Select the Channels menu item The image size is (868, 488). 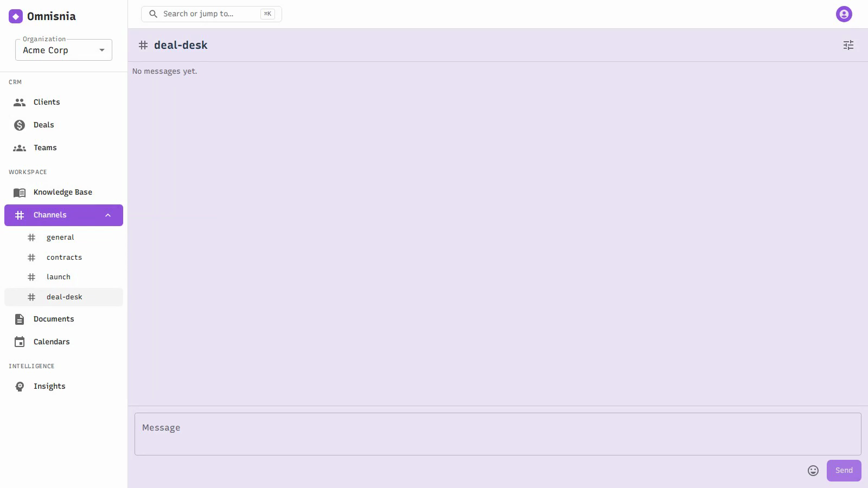[x=63, y=215]
